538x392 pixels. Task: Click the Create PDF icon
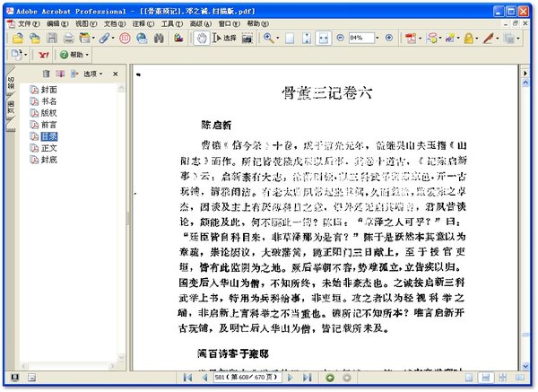411,38
